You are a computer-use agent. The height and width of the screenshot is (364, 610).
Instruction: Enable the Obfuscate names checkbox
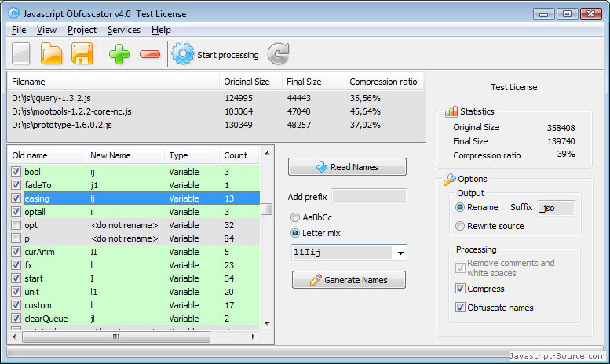(x=460, y=308)
